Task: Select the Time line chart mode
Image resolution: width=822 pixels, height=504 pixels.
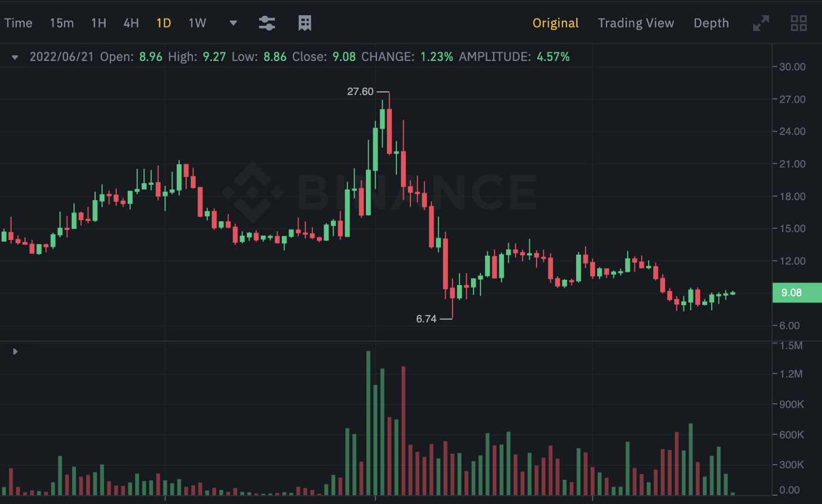Action: (x=18, y=23)
